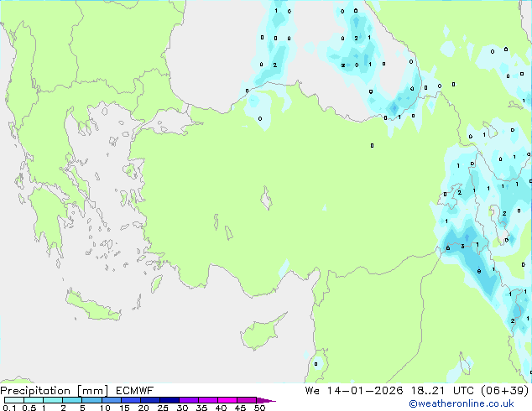Click the legend value '15'

click(124, 408)
